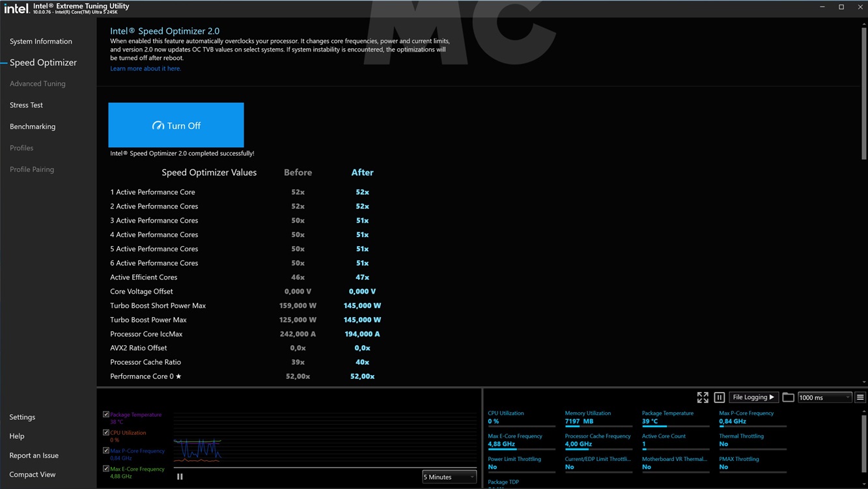Viewport: 868px width, 489px height.
Task: Open the Stress Test section
Action: point(26,105)
